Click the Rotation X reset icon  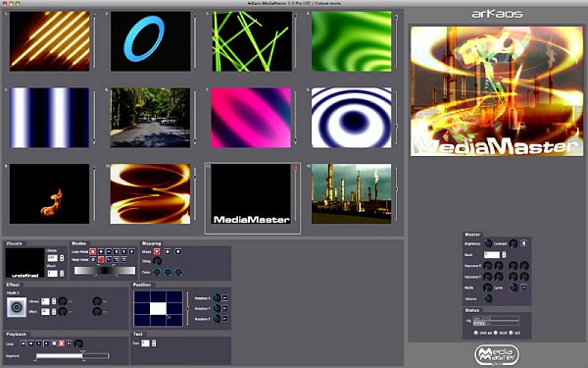[x=225, y=298]
